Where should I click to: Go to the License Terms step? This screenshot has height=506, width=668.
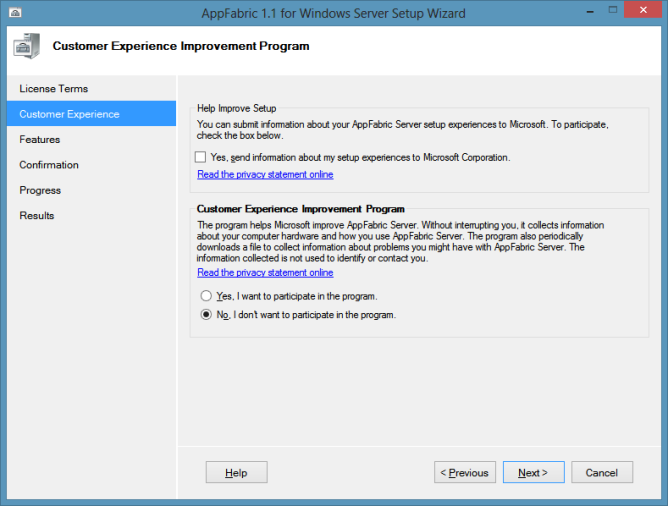pyautogui.click(x=54, y=89)
